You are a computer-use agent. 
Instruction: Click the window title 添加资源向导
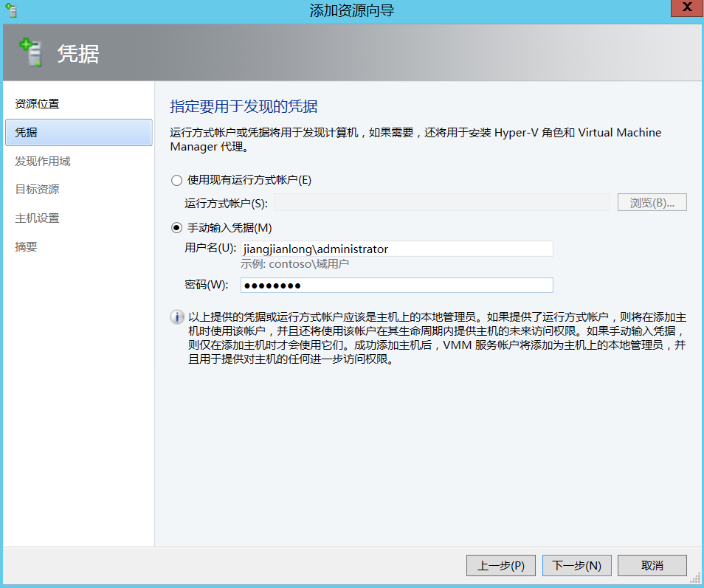coord(352,10)
